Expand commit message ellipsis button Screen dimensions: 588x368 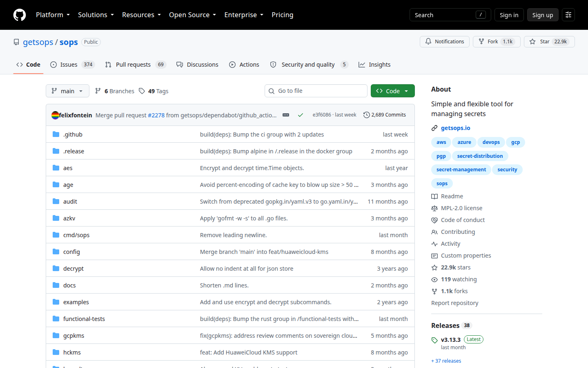[286, 115]
